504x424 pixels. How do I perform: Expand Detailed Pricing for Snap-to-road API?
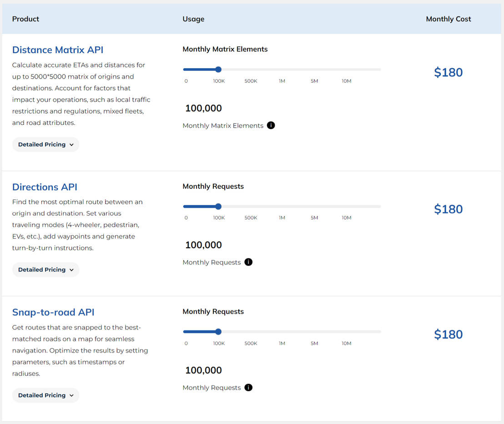point(45,395)
